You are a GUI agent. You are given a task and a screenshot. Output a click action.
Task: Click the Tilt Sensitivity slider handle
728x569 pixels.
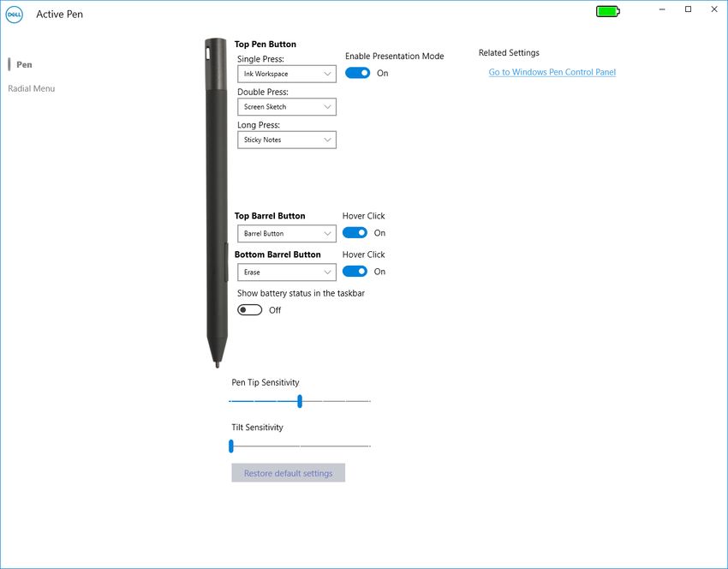point(231,446)
